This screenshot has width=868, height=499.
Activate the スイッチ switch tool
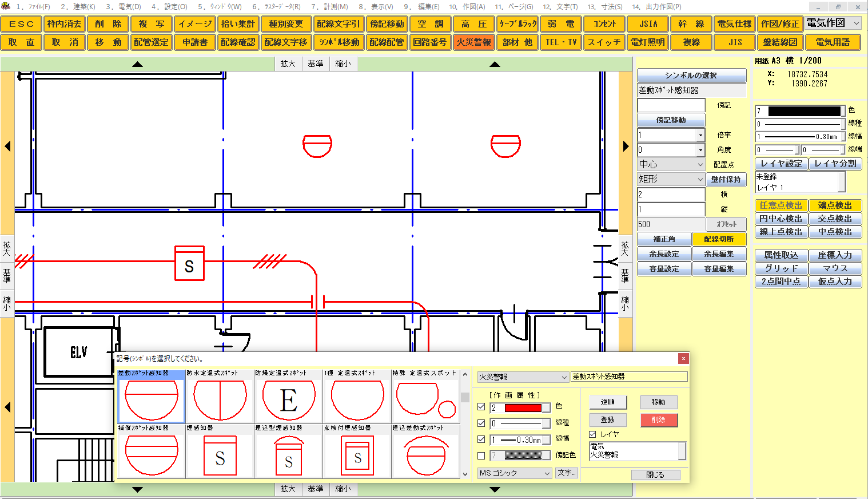(x=604, y=42)
